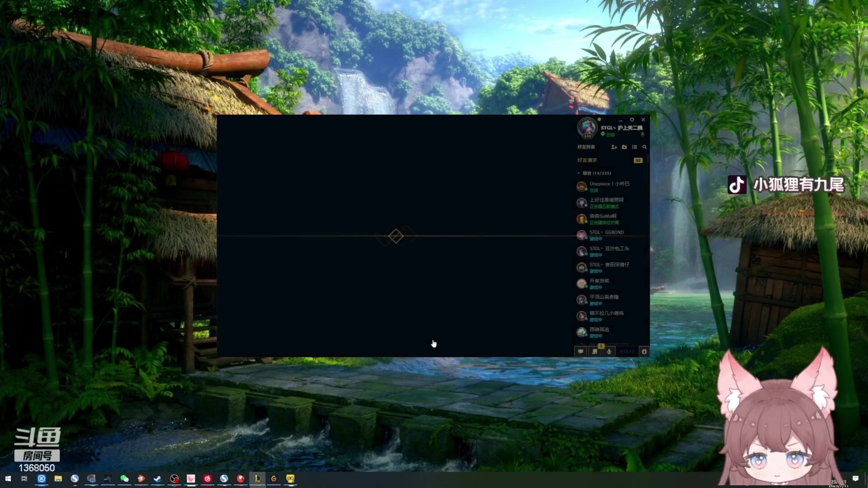Toggle the friends list view options icon

[634, 147]
